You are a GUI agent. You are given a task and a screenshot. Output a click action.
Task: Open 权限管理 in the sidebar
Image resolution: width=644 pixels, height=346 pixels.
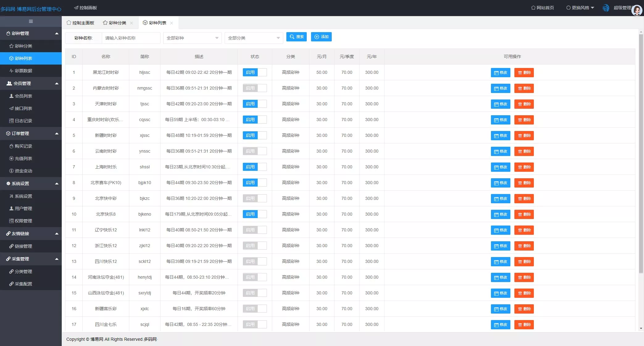click(23, 221)
